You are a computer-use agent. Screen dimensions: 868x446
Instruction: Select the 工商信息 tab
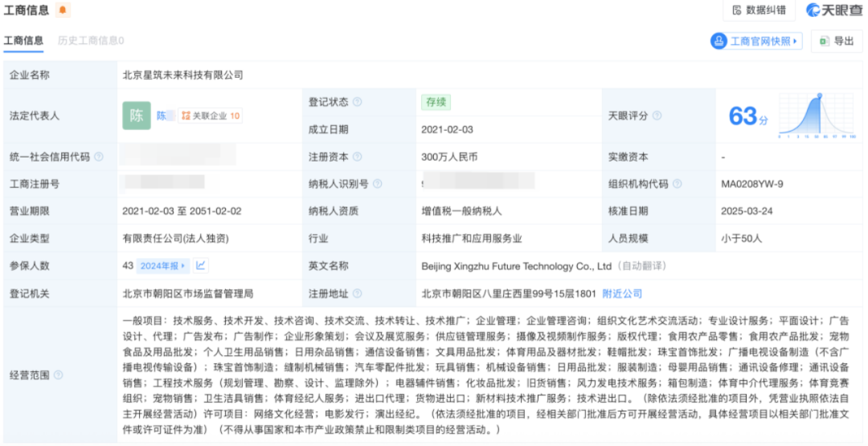23,40
